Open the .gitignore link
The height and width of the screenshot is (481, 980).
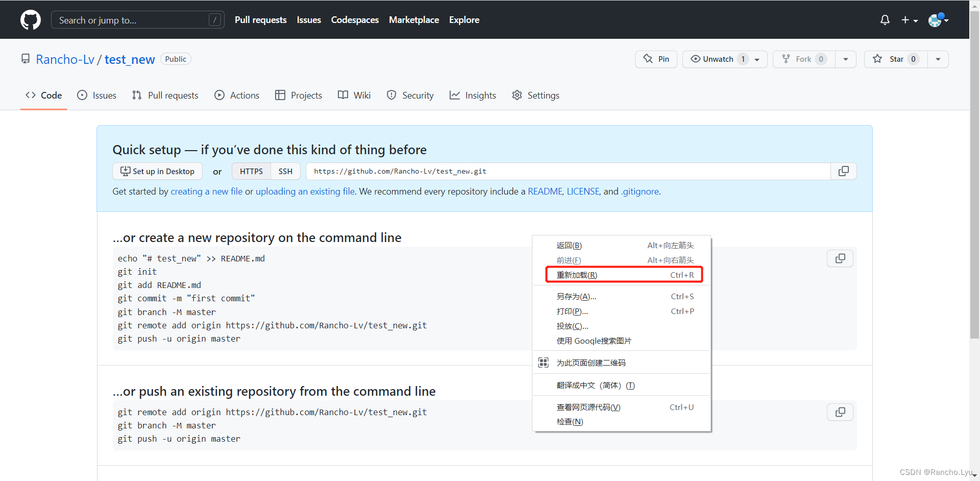click(x=640, y=191)
